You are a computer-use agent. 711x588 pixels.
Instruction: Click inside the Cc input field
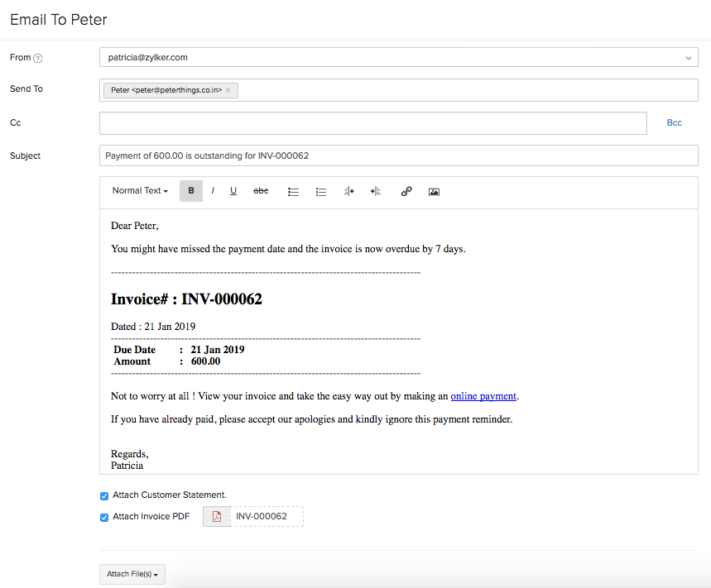[372, 122]
